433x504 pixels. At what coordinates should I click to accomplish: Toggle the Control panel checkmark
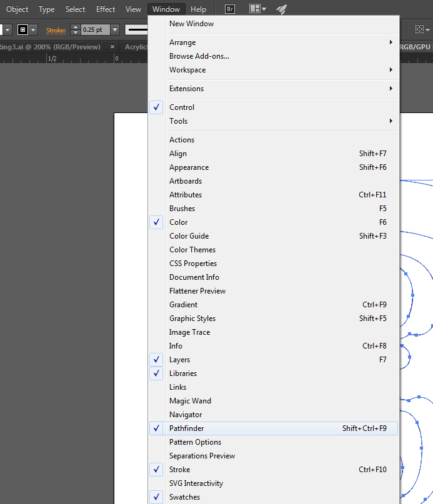pos(156,107)
